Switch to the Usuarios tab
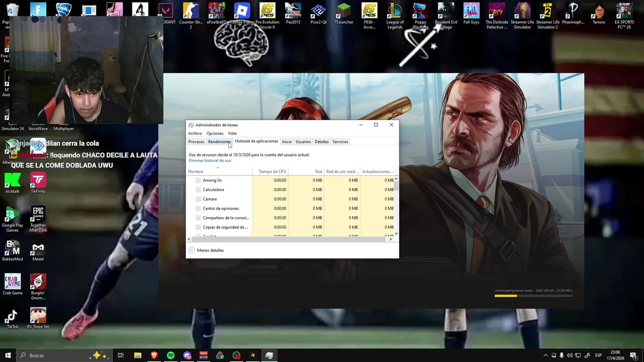The width and height of the screenshot is (644, 362). tap(303, 142)
